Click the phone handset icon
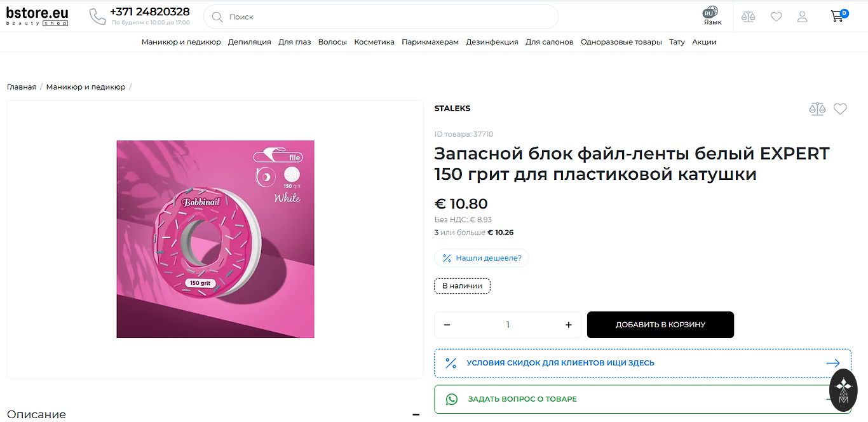Screen dimensions: 868x422 click(97, 17)
